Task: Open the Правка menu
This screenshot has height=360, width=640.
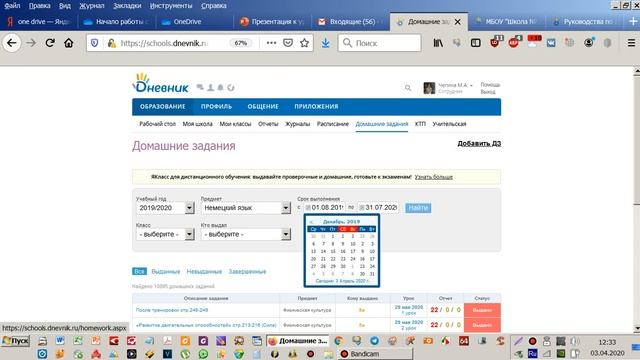Action: tap(40, 6)
